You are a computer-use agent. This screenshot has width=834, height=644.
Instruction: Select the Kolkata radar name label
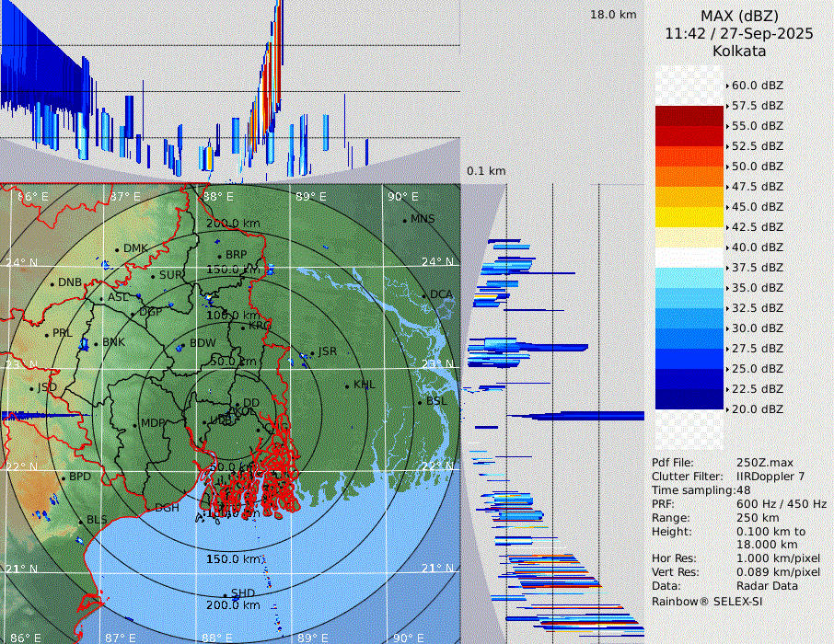click(x=739, y=52)
